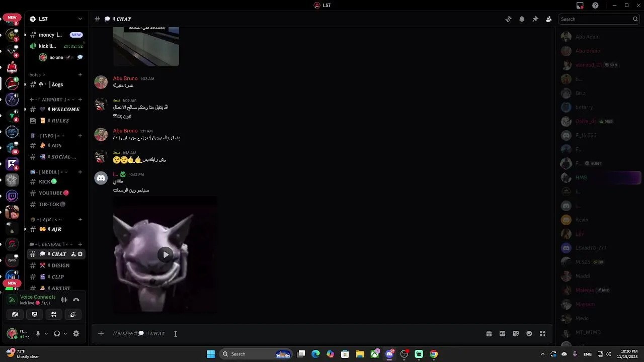The height and width of the screenshot is (362, 644).
Task: Open the soundboard button
Action: click(x=73, y=314)
